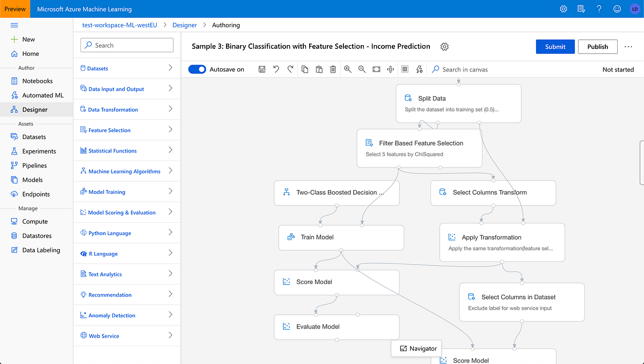644x364 pixels.
Task: Open the Designer page from the breadcrumb
Action: [185, 25]
